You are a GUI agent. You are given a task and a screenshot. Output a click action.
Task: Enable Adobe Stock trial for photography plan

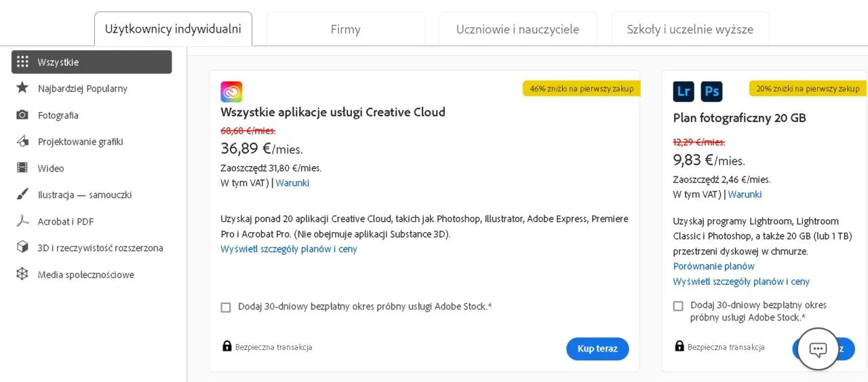coord(678,306)
